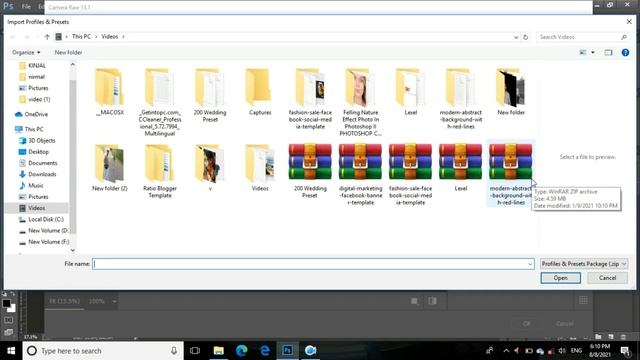
Task: Select 3D Objects in the navigation pane
Action: coord(37,140)
